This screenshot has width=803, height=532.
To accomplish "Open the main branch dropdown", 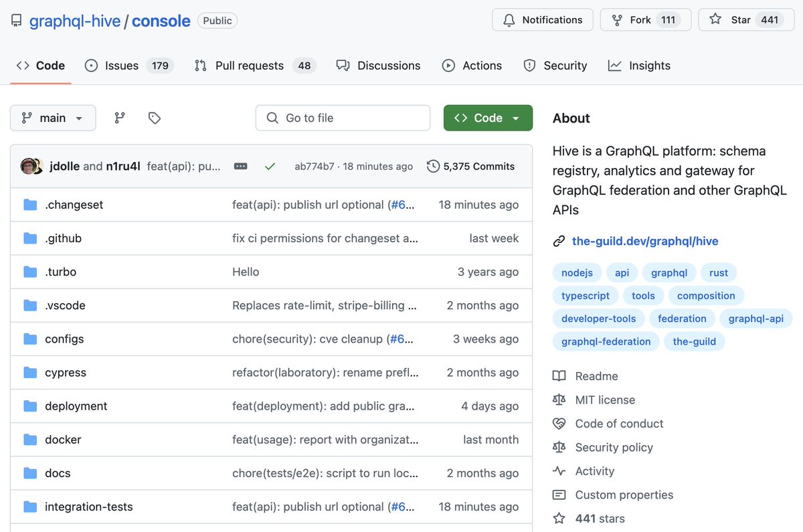I will [53, 118].
